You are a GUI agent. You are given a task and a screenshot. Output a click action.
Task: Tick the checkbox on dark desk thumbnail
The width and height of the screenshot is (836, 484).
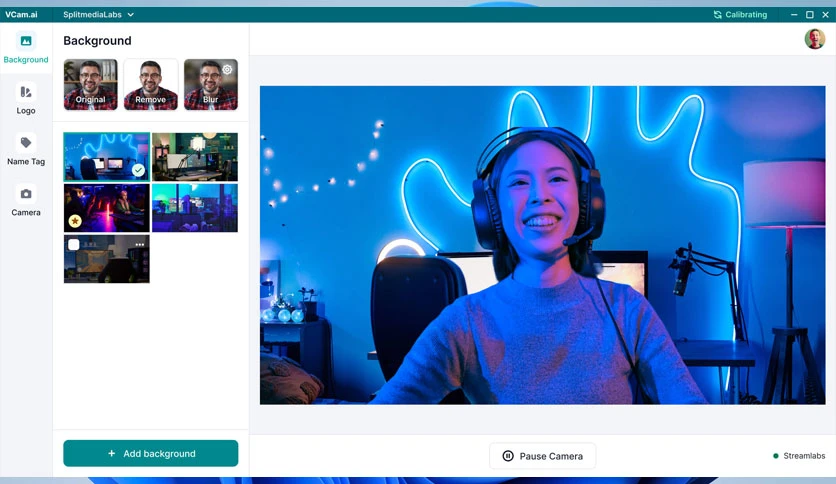[x=74, y=244]
